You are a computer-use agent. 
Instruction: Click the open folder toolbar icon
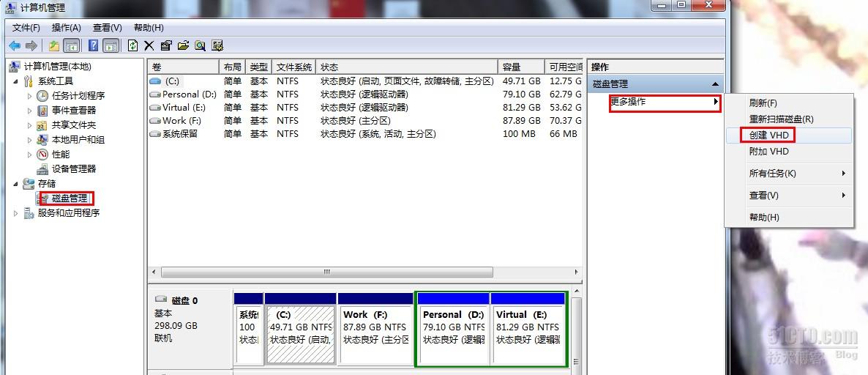tap(183, 45)
